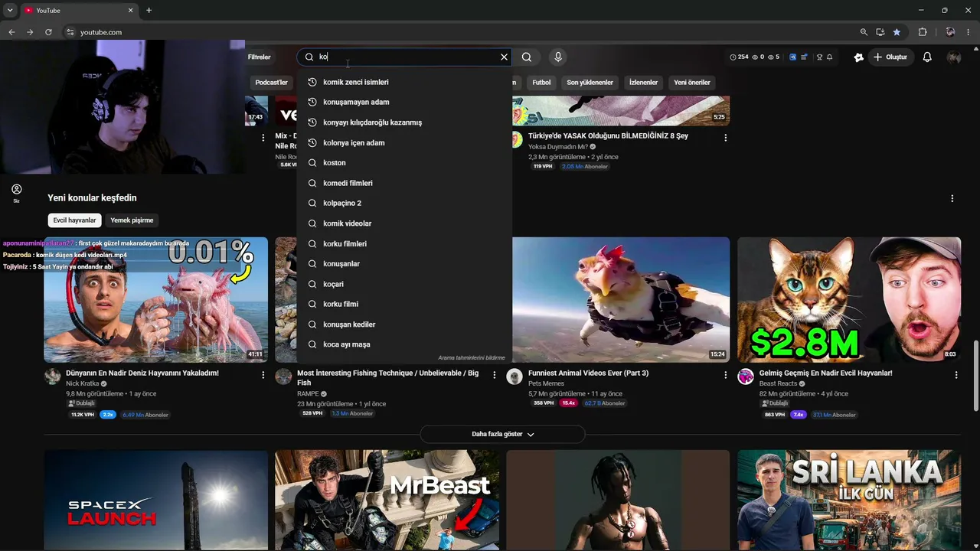980x551 pixels.
Task: Choose the suggestion 'korku filmi'
Action: click(404, 304)
